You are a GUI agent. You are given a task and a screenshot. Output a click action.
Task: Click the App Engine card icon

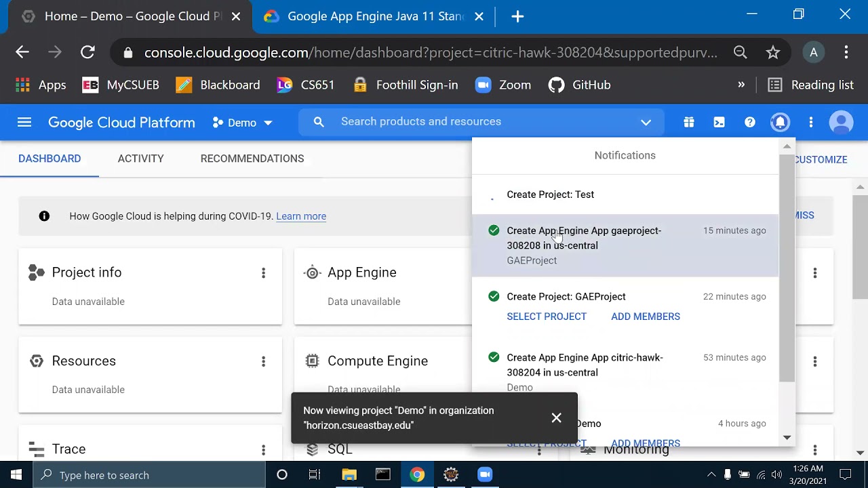click(x=312, y=272)
